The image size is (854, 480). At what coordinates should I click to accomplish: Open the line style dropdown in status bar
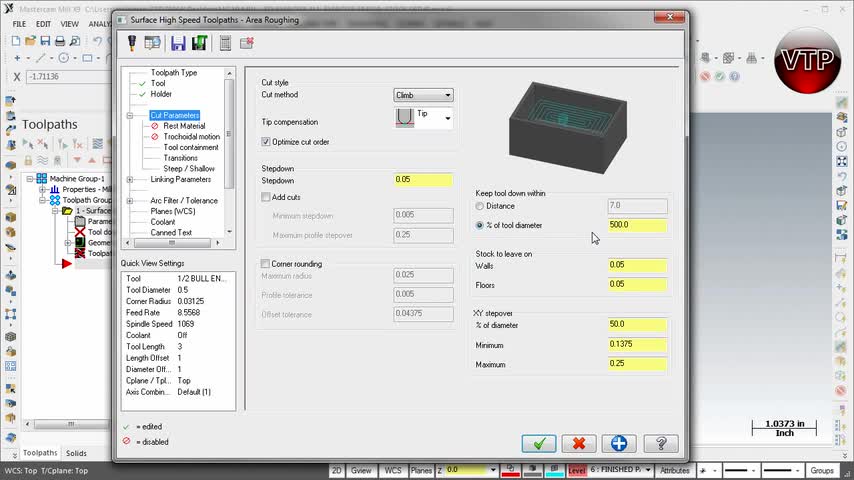(753, 470)
